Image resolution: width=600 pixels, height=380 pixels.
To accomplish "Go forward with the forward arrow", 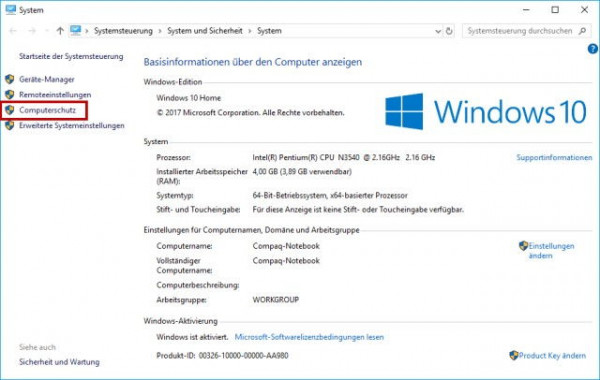I will [x=32, y=31].
